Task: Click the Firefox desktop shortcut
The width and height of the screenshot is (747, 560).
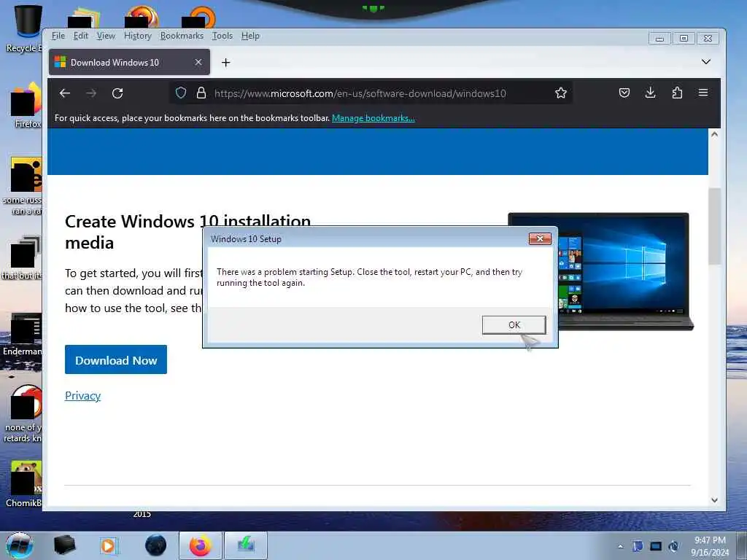Action: pyautogui.click(x=27, y=105)
